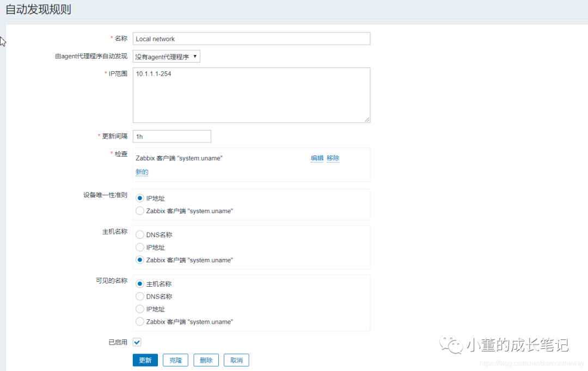Click the 更新 button

click(145, 360)
